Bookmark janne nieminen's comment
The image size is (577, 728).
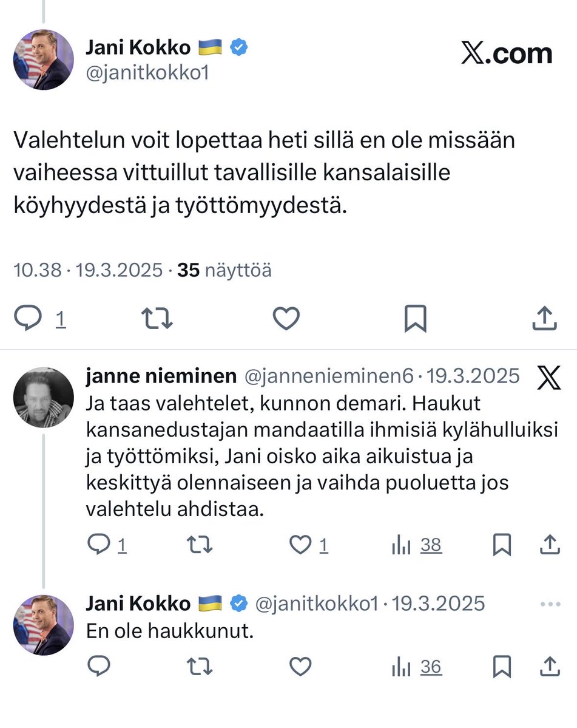click(x=502, y=545)
